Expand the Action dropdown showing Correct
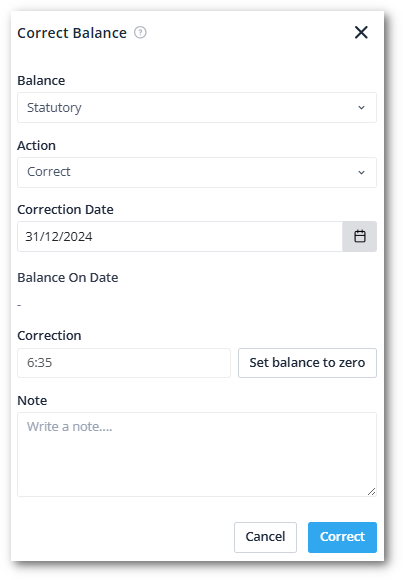The height and width of the screenshot is (580, 403). pyautogui.click(x=197, y=172)
